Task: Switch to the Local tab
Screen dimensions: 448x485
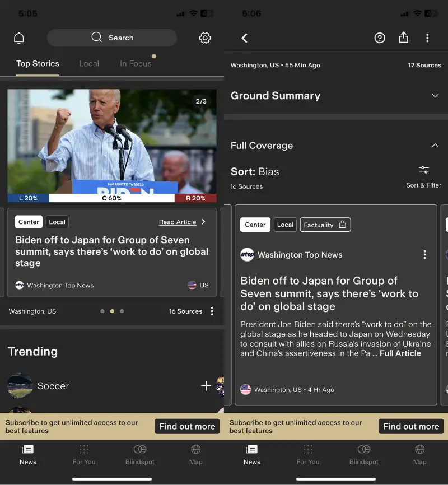Action: pyautogui.click(x=89, y=63)
